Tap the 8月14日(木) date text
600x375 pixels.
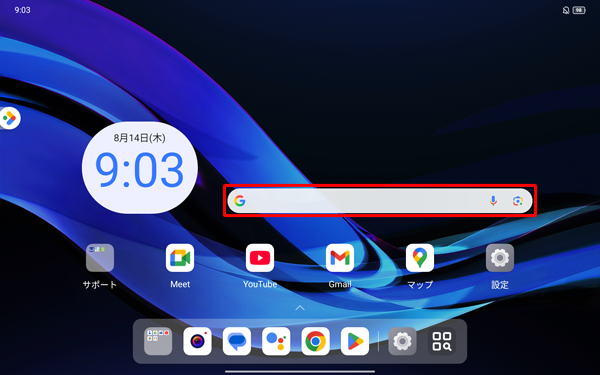(x=140, y=138)
